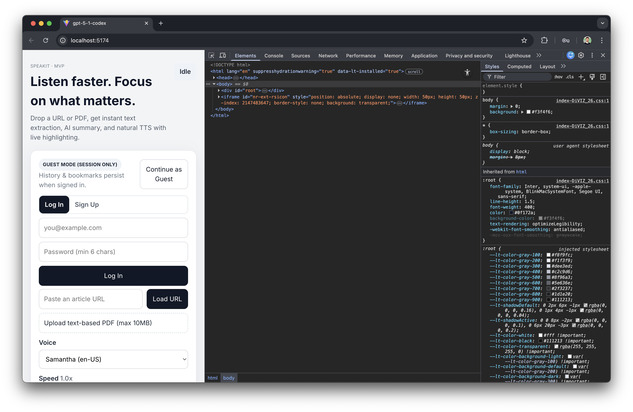633x412 pixels.
Task: Open the Voice dropdown showing Samantha (en-US)
Action: pos(113,359)
